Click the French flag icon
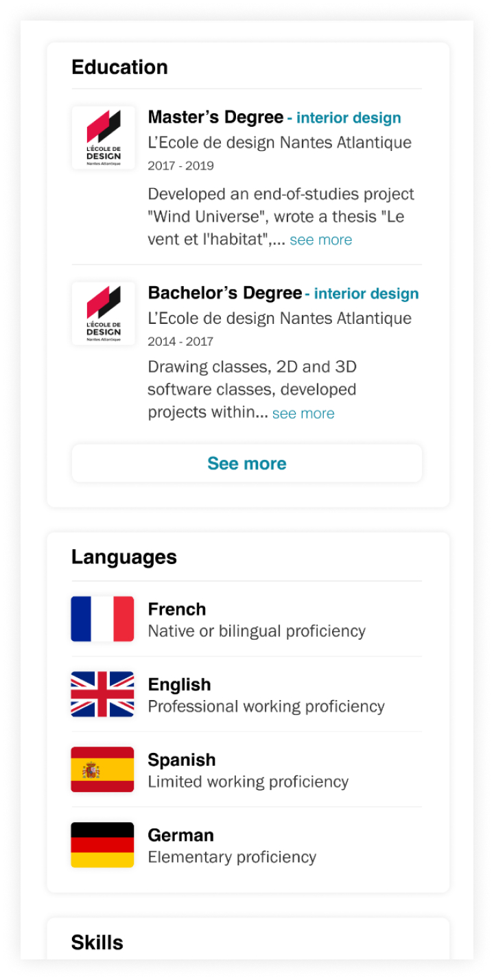The width and height of the screenshot is (494, 980). (x=102, y=619)
